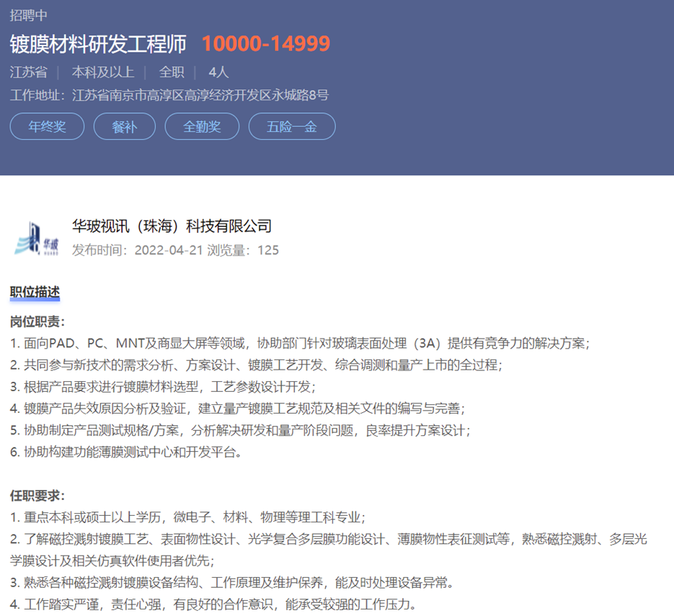The width and height of the screenshot is (674, 616).
Task: Click requirement 3 about 设备结构、工作原理及维护保养
Action: tap(231, 583)
